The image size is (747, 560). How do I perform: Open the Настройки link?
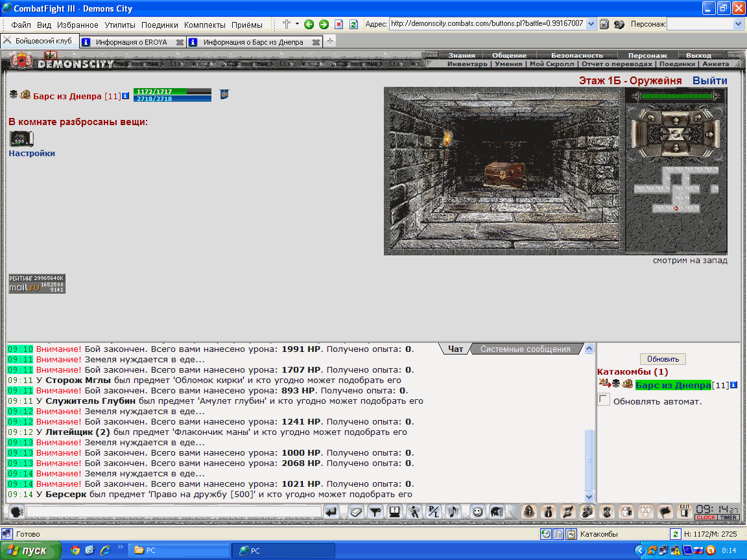(x=32, y=154)
